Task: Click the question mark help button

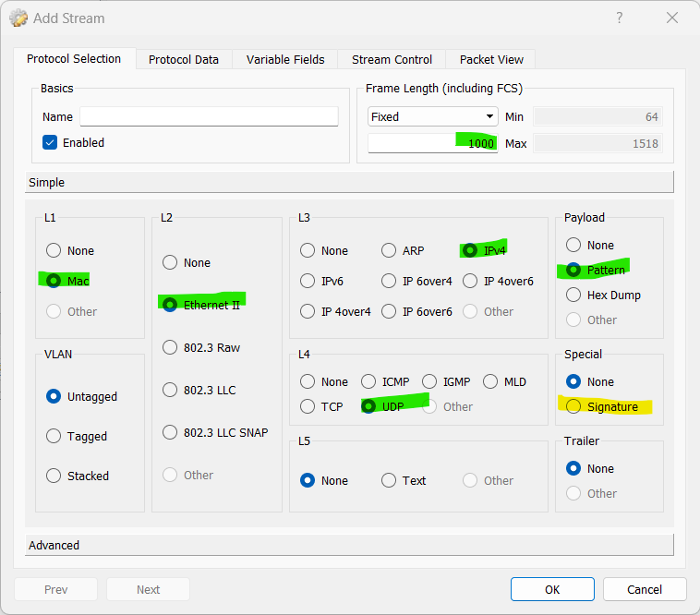Action: [619, 18]
